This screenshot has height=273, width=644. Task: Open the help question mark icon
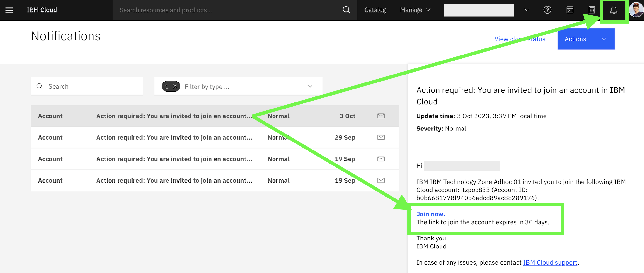547,10
